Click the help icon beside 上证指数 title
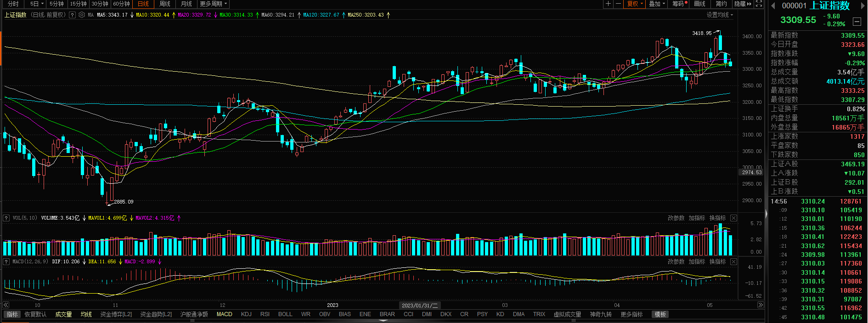The height and width of the screenshot is (323, 868). 72,15
